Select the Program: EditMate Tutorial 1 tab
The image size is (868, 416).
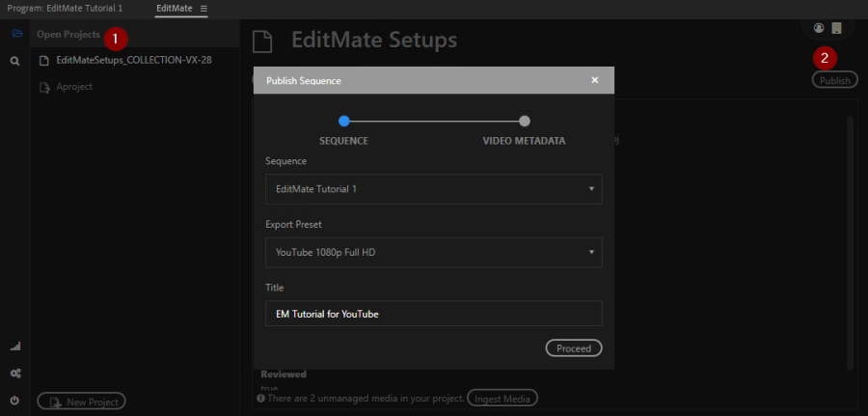coord(65,9)
